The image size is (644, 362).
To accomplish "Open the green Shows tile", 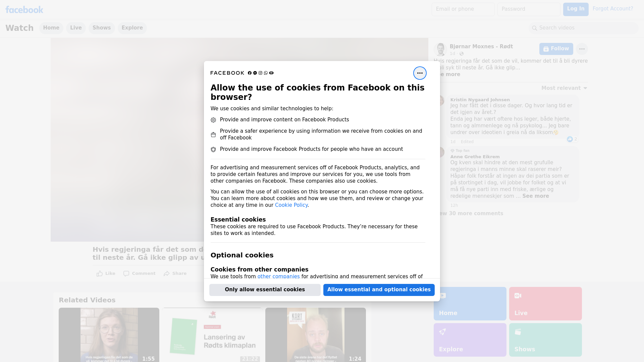I will click(545, 340).
